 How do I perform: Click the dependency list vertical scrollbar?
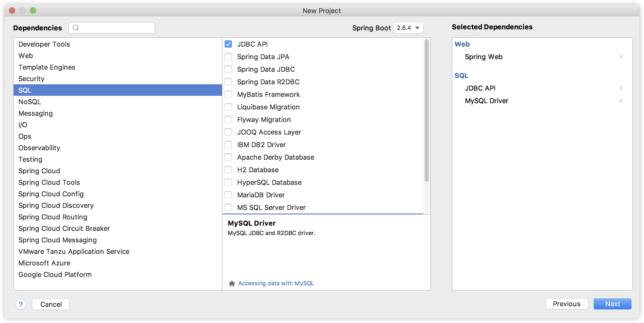pos(426,110)
